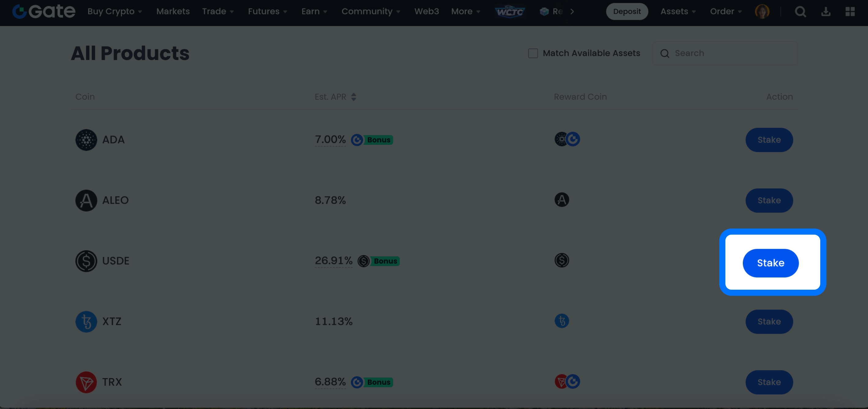Go to the Web3 menu item
This screenshot has width=868, height=409.
[x=426, y=11]
